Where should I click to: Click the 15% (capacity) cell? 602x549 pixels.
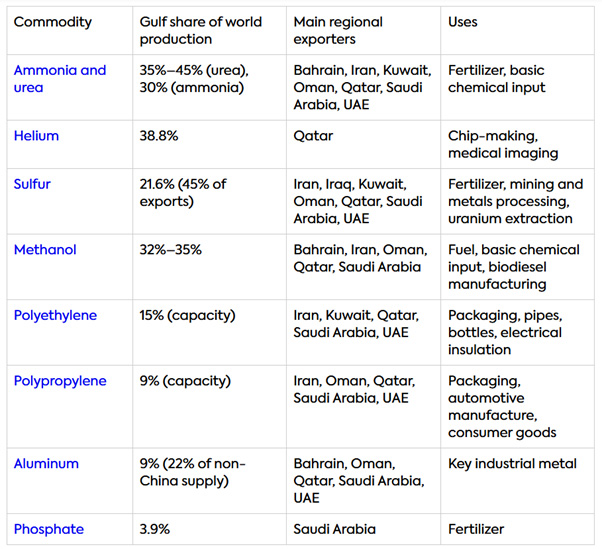[187, 315]
